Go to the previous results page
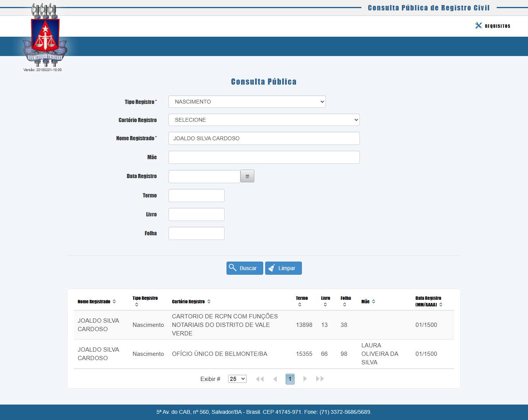The width and height of the screenshot is (528, 420). pyautogui.click(x=275, y=379)
